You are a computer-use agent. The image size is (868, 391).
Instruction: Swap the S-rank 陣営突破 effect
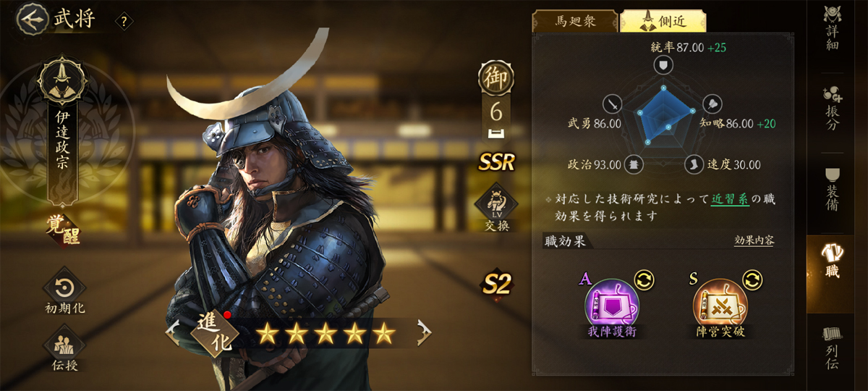pos(752,279)
